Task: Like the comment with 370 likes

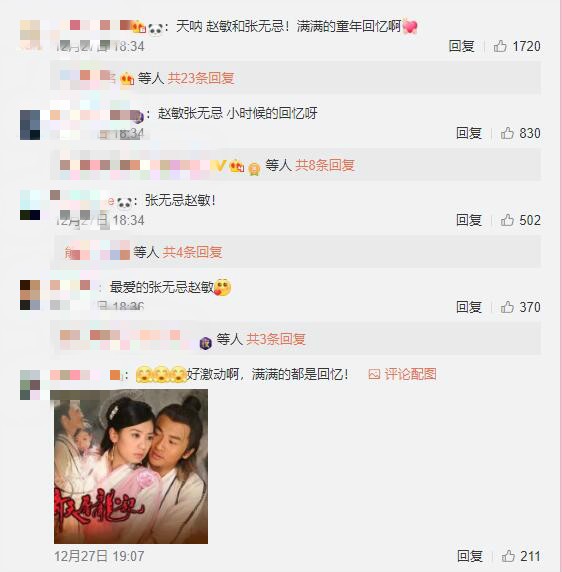Action: point(507,307)
